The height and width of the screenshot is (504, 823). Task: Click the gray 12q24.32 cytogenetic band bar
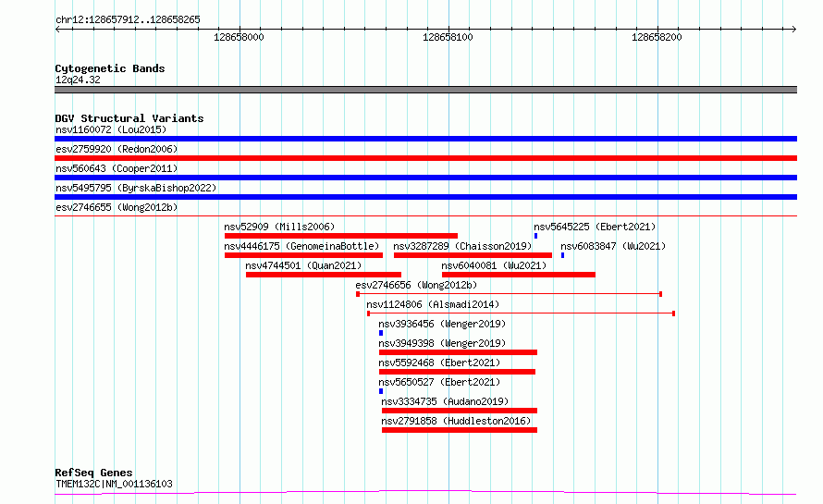coord(425,90)
